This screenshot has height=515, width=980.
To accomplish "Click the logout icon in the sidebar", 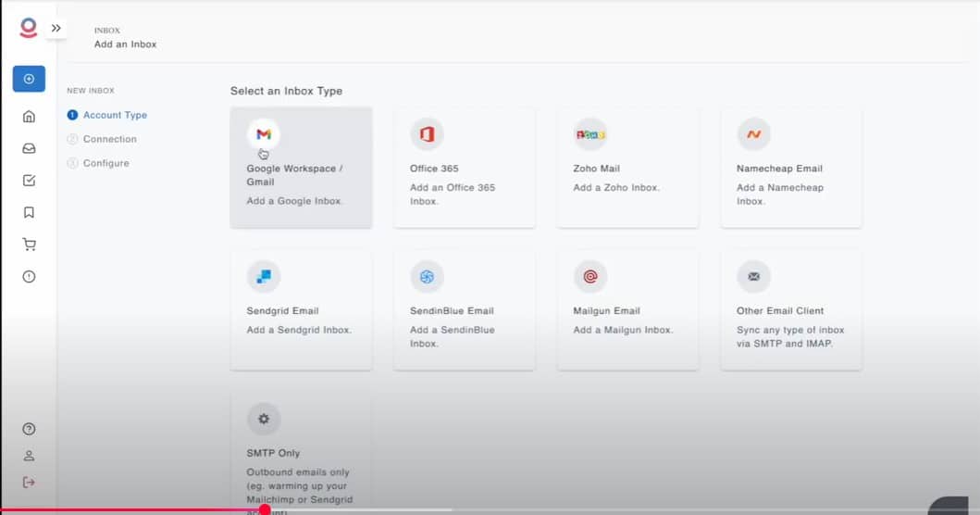I will (29, 483).
